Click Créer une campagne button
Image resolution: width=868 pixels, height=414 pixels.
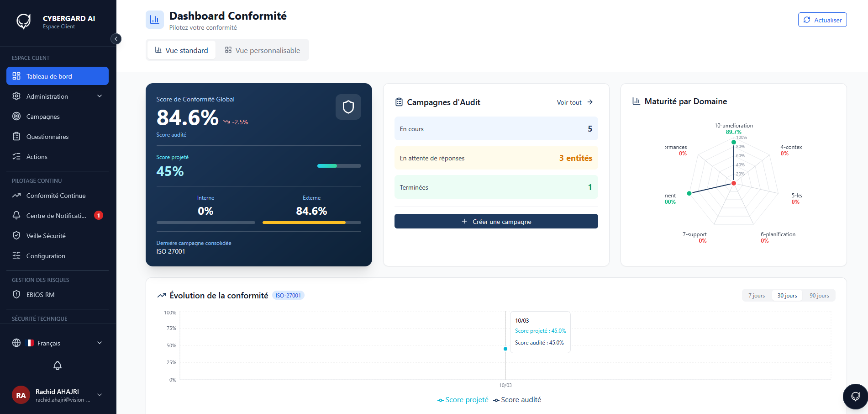click(496, 221)
